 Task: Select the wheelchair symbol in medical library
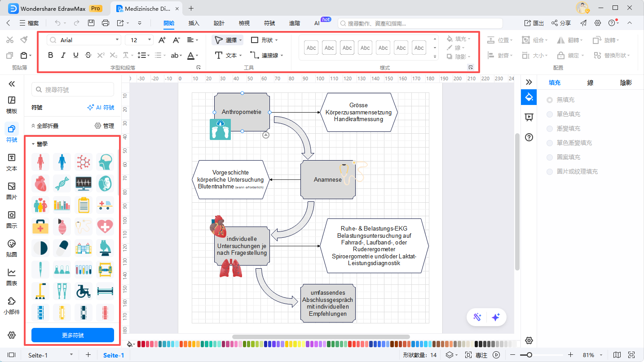83,291
